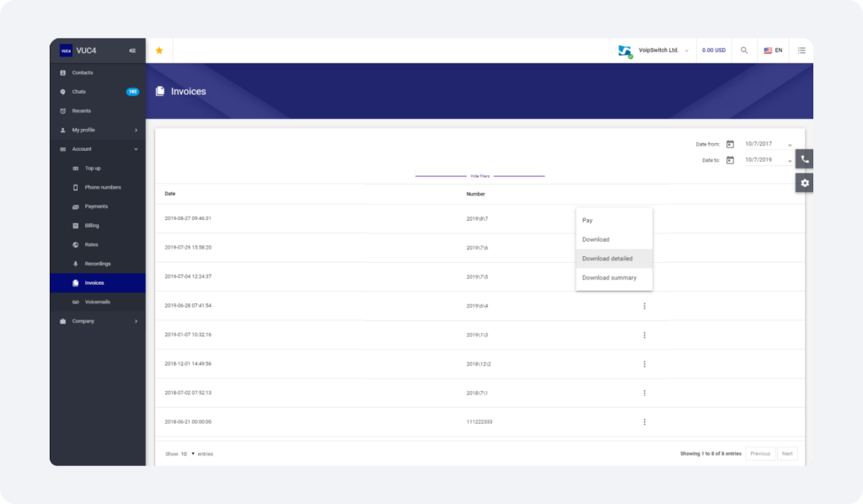Open Chats in the sidebar

tap(98, 92)
